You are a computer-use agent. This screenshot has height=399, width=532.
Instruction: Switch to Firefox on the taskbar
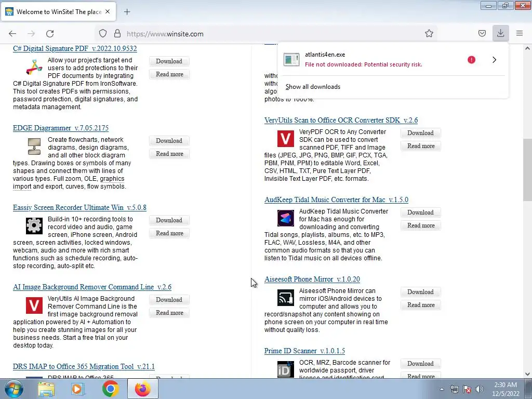point(143,389)
